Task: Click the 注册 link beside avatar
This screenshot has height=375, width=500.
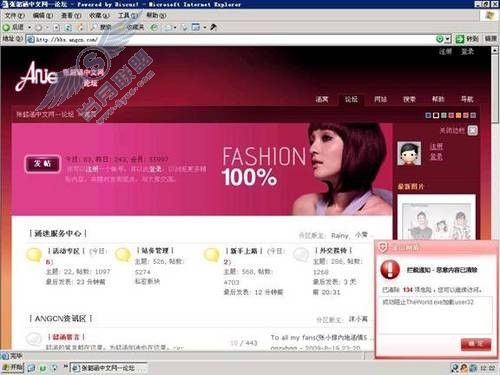Action: point(436,146)
